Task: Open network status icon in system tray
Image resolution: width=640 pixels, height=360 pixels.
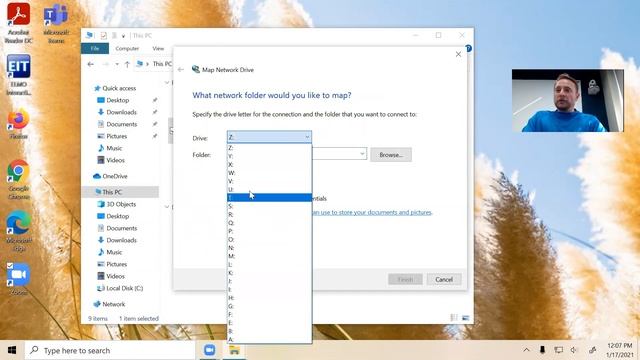Action: pos(558,350)
